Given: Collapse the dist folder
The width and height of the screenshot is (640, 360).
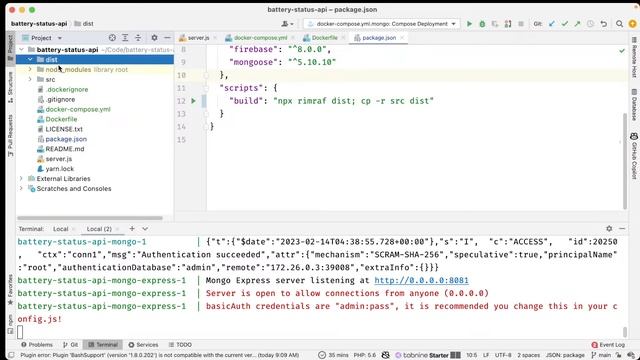Looking at the screenshot, I should click(30, 60).
